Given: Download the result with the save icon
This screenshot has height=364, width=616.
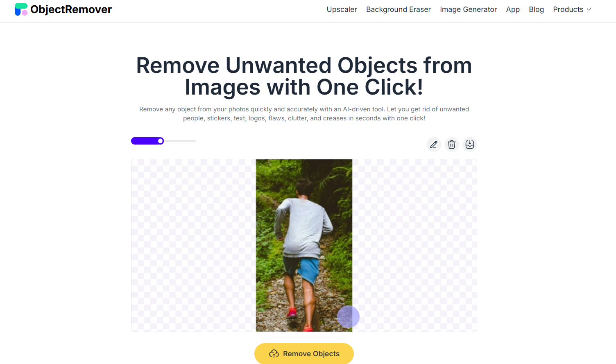Looking at the screenshot, I should point(470,145).
